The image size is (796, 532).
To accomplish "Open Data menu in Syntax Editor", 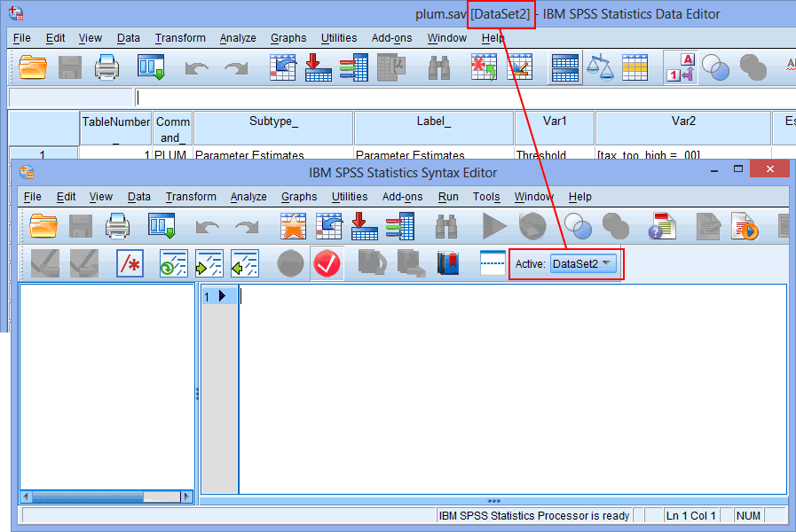I will (138, 197).
